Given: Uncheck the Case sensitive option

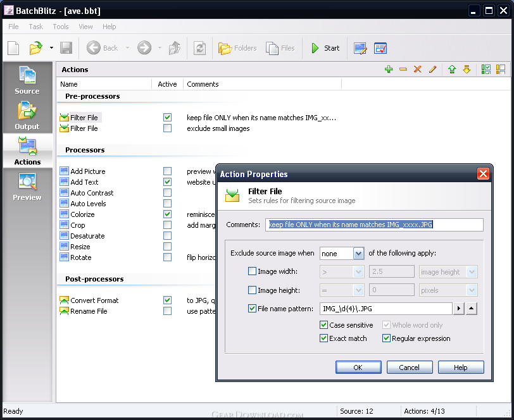Looking at the screenshot, I should tap(324, 325).
